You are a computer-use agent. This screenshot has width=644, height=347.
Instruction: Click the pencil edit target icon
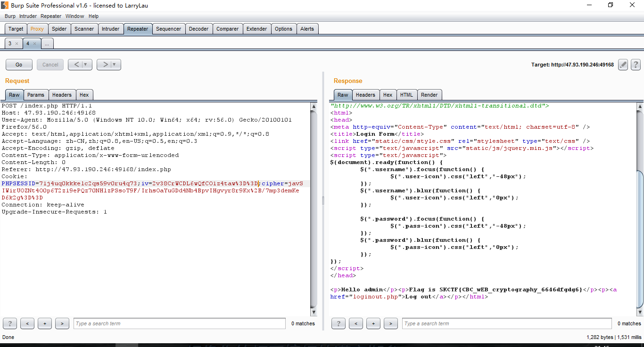click(x=623, y=65)
